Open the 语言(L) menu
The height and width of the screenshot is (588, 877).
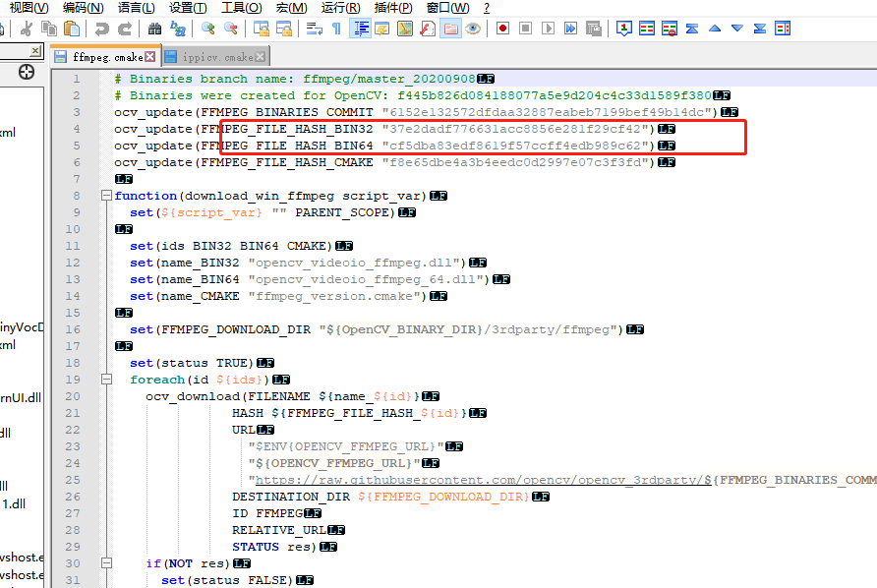137,8
